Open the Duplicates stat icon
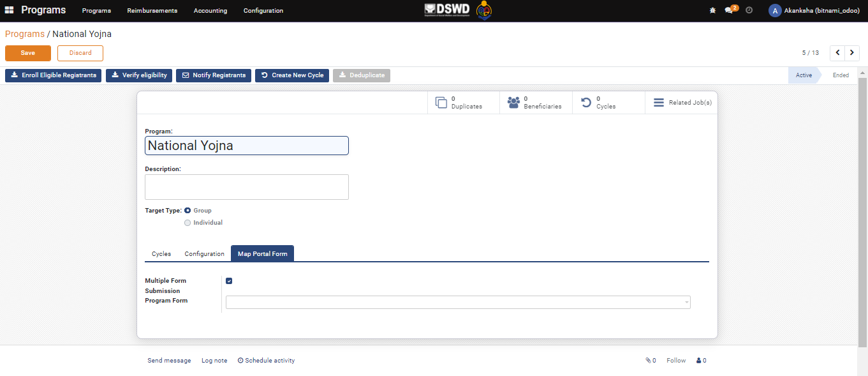The width and height of the screenshot is (868, 376). pyautogui.click(x=441, y=103)
